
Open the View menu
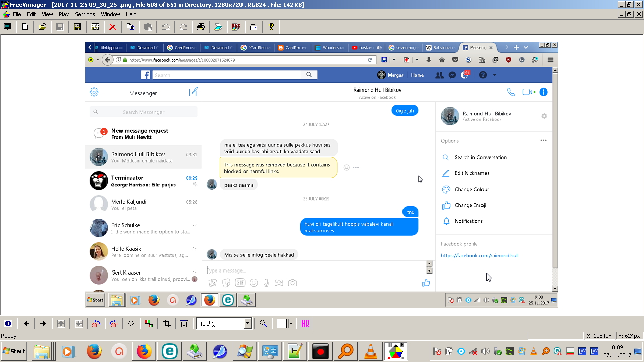47,14
